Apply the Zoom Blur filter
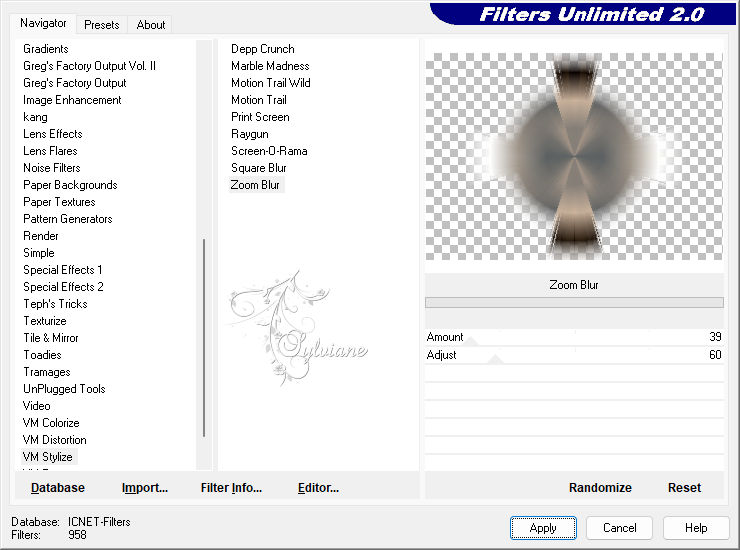This screenshot has width=740, height=550. (x=543, y=528)
